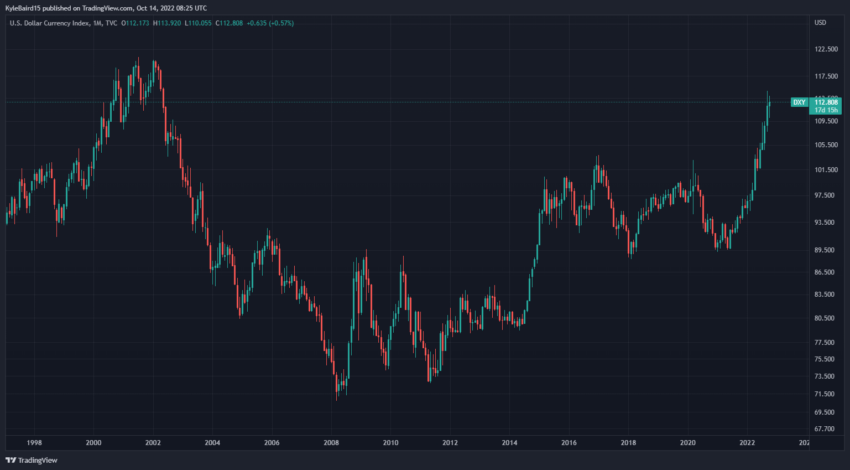850x470 pixels.
Task: Click the 1M timeframe label
Action: pos(98,23)
